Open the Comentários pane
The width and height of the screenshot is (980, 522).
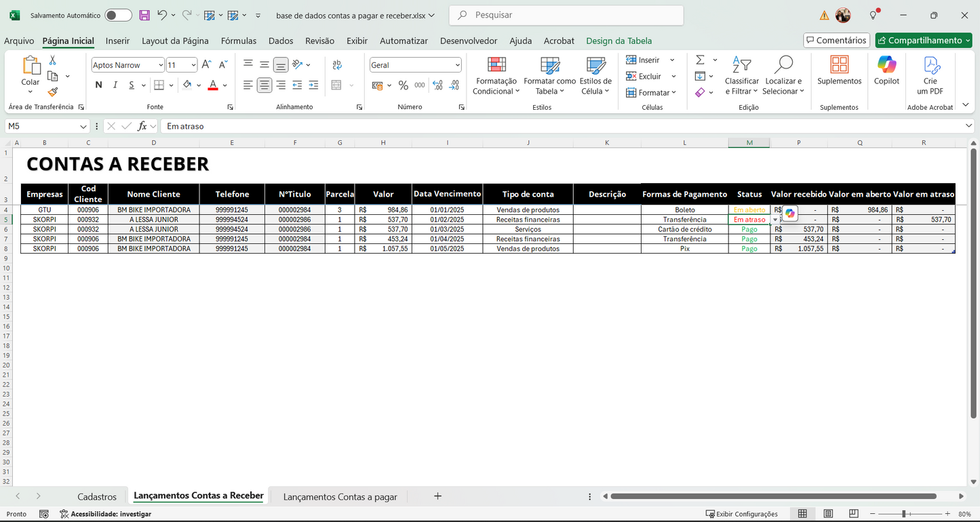tap(836, 40)
